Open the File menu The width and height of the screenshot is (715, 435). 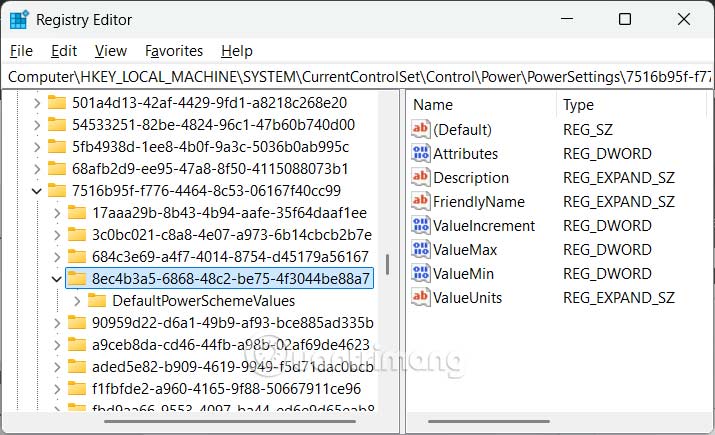point(21,51)
